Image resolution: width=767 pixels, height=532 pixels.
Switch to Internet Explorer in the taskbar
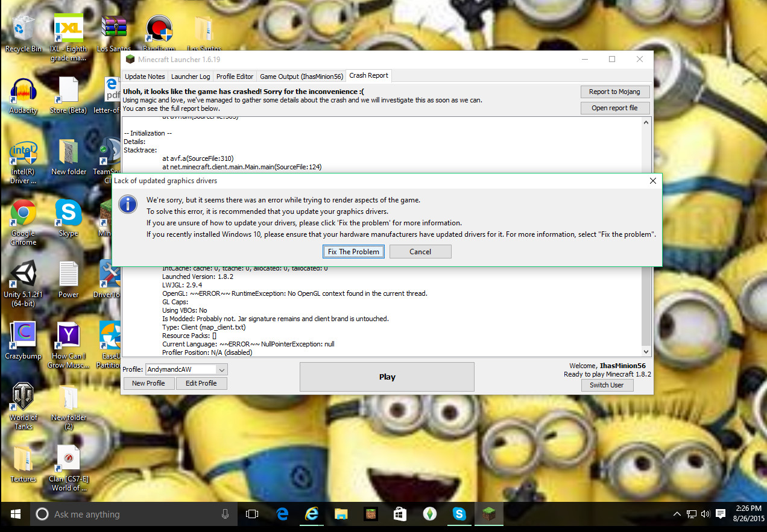click(x=312, y=514)
